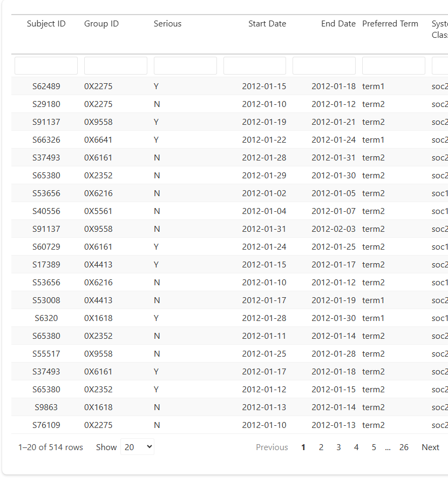Viewport: 448px width, 482px height.
Task: Sort by End Date column header
Action: point(338,24)
